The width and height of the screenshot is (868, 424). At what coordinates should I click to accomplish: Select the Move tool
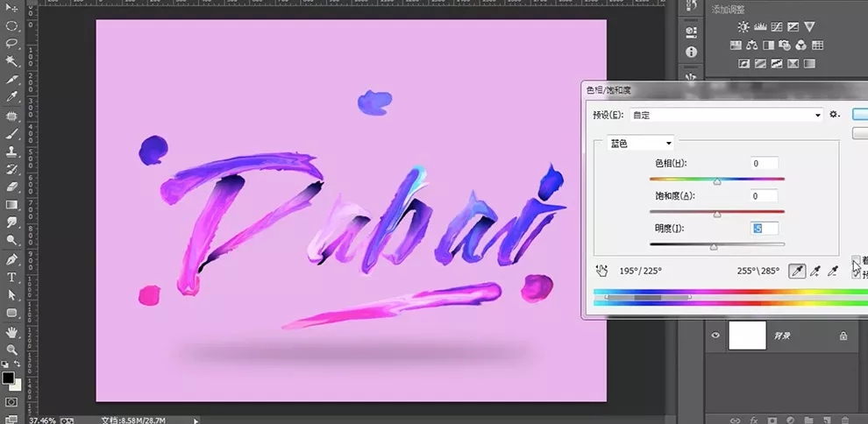[11, 8]
